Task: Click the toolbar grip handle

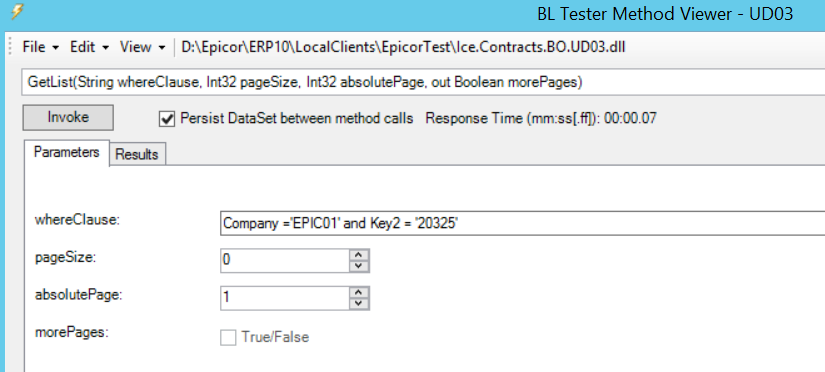Action: point(10,47)
